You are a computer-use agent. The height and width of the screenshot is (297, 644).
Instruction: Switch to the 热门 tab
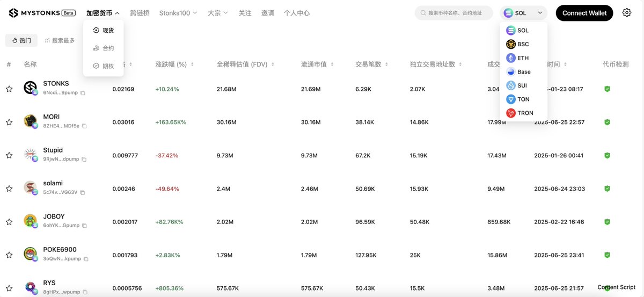pyautogui.click(x=21, y=40)
